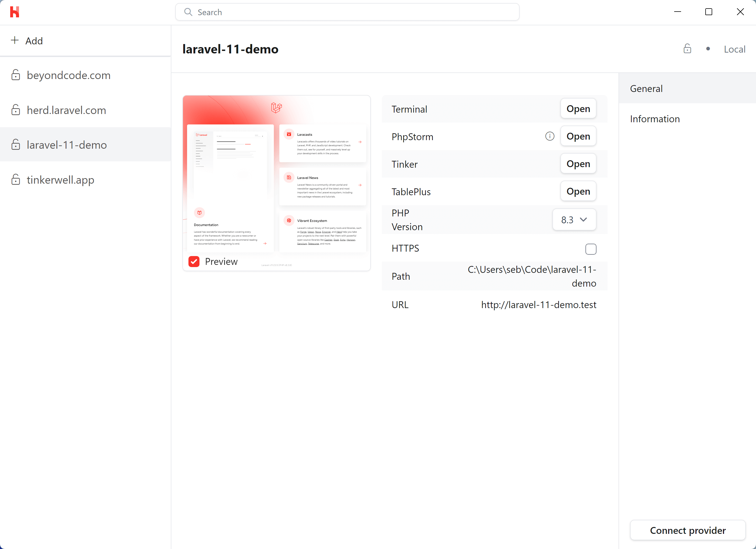Click lock icon beside tinkerwell.app

click(16, 180)
